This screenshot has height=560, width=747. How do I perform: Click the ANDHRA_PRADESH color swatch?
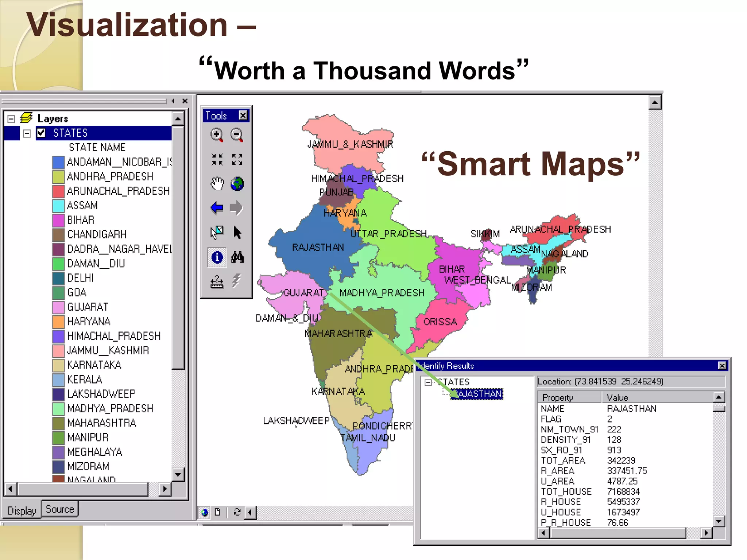tap(58, 176)
